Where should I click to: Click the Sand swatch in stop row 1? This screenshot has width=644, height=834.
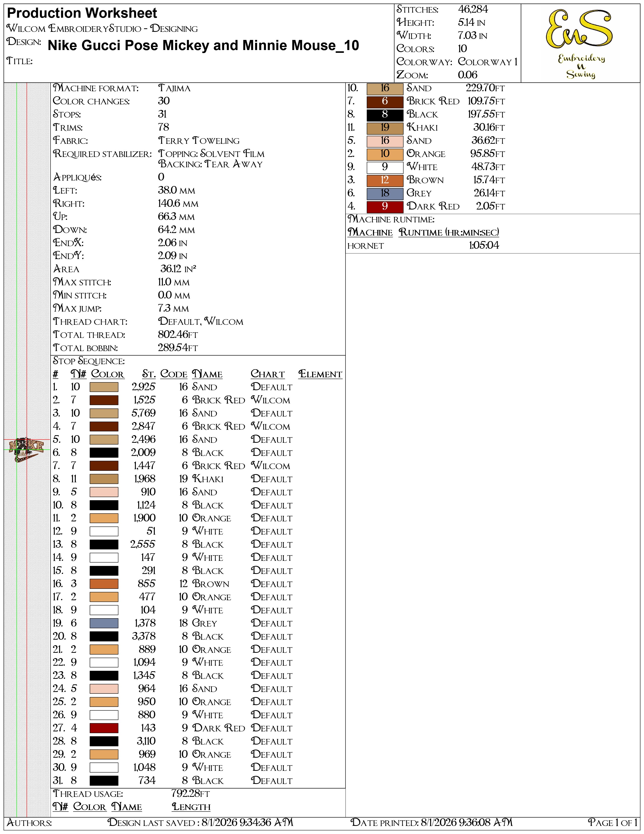point(104,387)
